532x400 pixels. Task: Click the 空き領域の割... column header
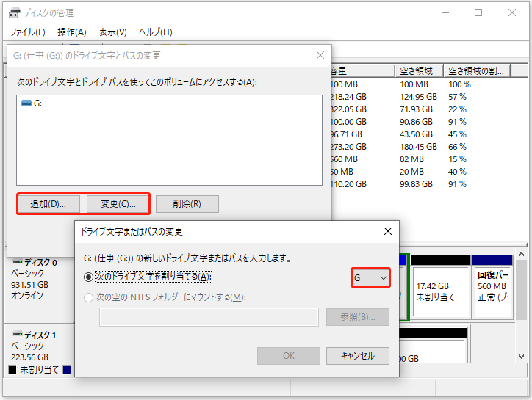(x=477, y=71)
